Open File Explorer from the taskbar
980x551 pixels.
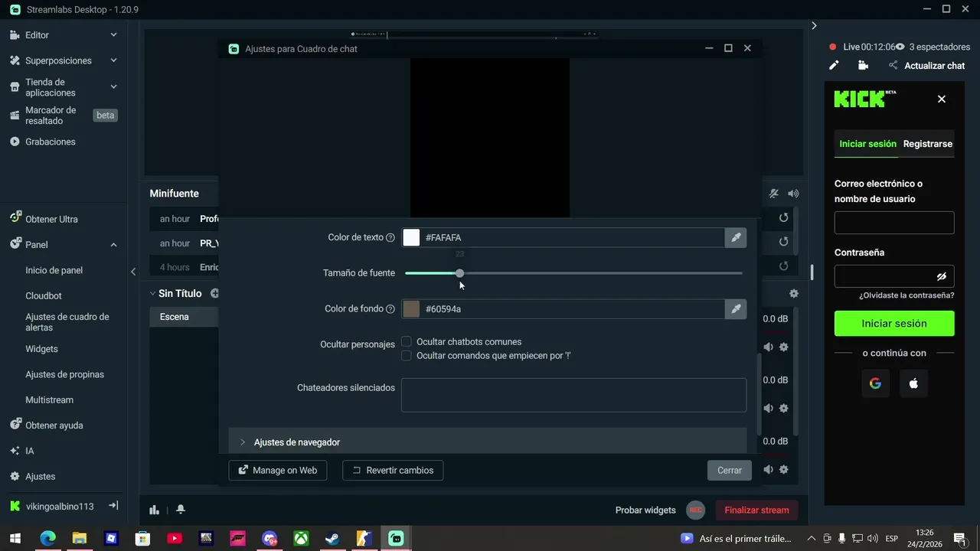pyautogui.click(x=79, y=539)
